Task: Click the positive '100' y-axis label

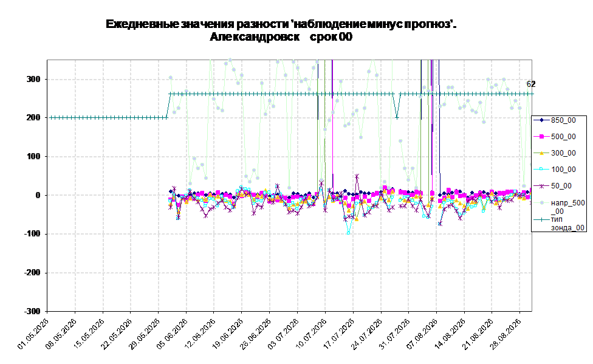Action: click(33, 156)
